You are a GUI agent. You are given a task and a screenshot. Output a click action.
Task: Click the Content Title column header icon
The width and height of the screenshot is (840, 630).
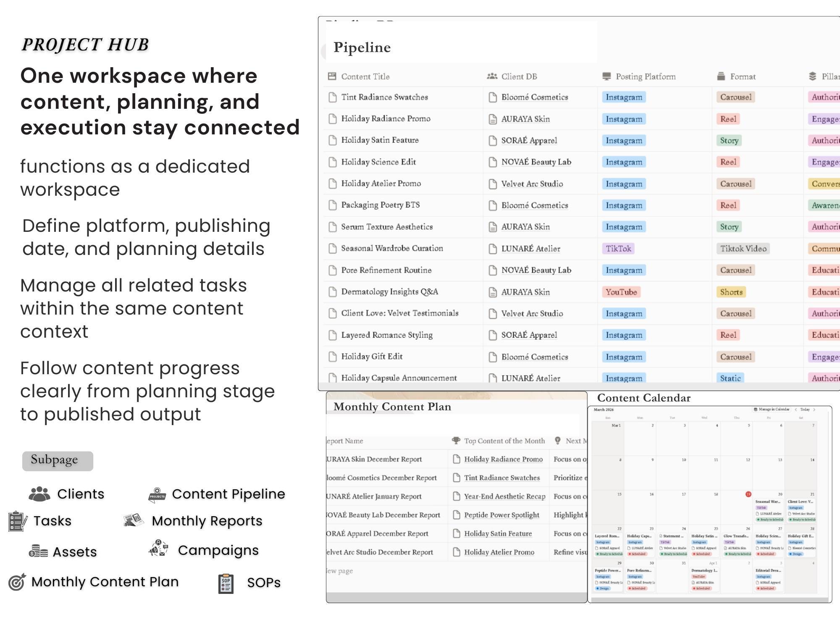pyautogui.click(x=332, y=76)
